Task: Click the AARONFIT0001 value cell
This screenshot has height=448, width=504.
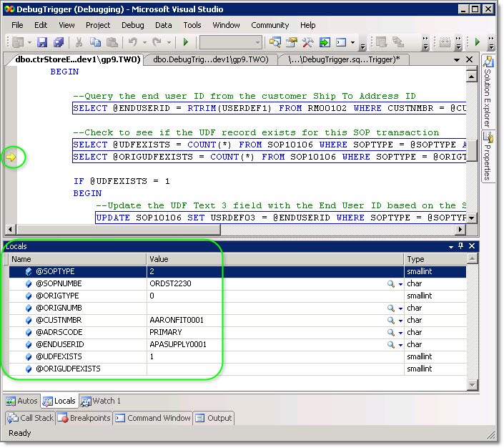Action: (275, 320)
